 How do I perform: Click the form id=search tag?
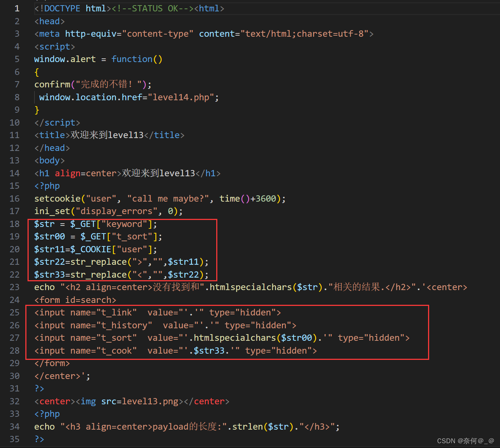coord(75,300)
